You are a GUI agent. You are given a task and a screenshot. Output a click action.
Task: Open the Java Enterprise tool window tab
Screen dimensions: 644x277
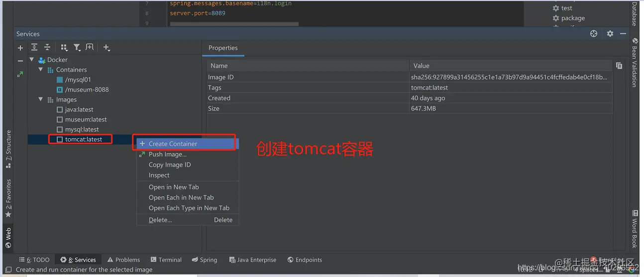pos(252,260)
